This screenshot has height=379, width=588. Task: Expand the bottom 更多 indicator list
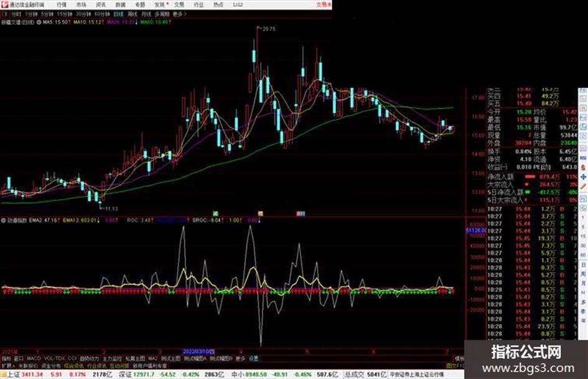coord(240,358)
